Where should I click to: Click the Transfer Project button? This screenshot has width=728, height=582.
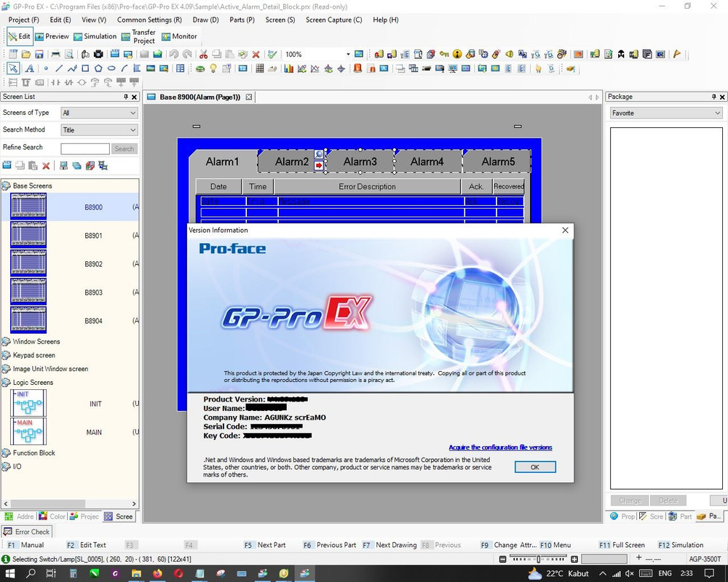(138, 36)
